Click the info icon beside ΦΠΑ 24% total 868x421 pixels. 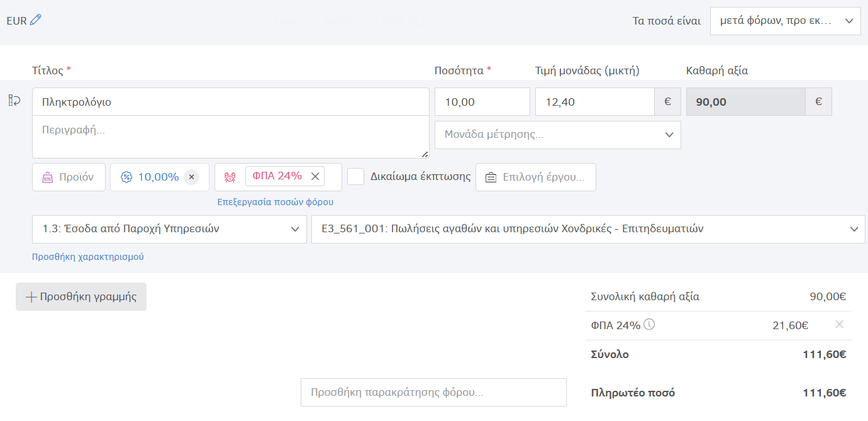click(x=650, y=325)
